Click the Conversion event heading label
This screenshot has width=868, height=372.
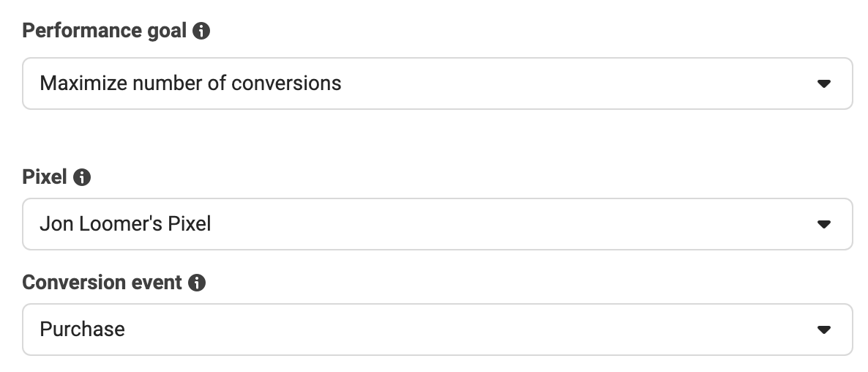click(102, 283)
